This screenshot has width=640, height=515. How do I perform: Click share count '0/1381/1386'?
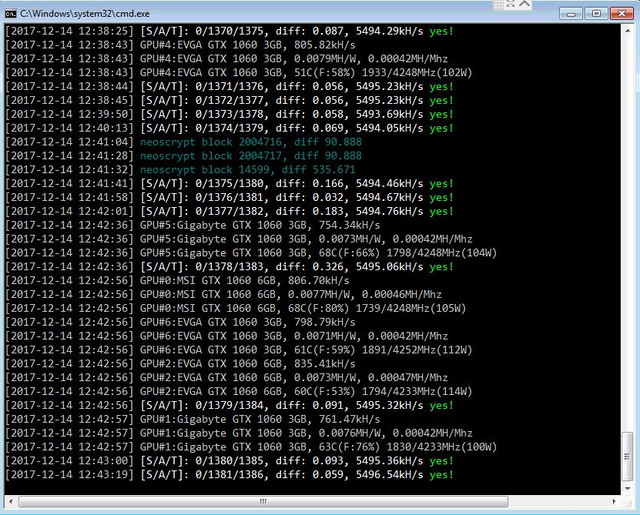pos(229,475)
